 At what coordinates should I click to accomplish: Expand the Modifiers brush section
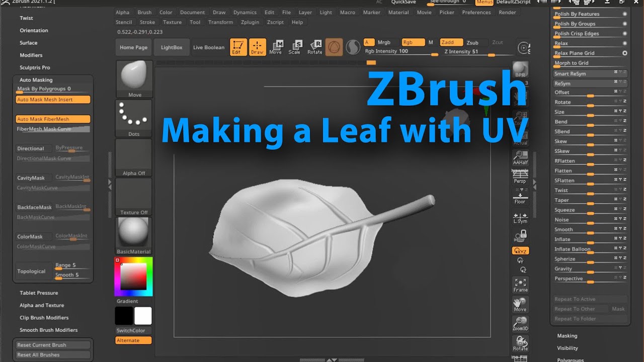[x=31, y=55]
